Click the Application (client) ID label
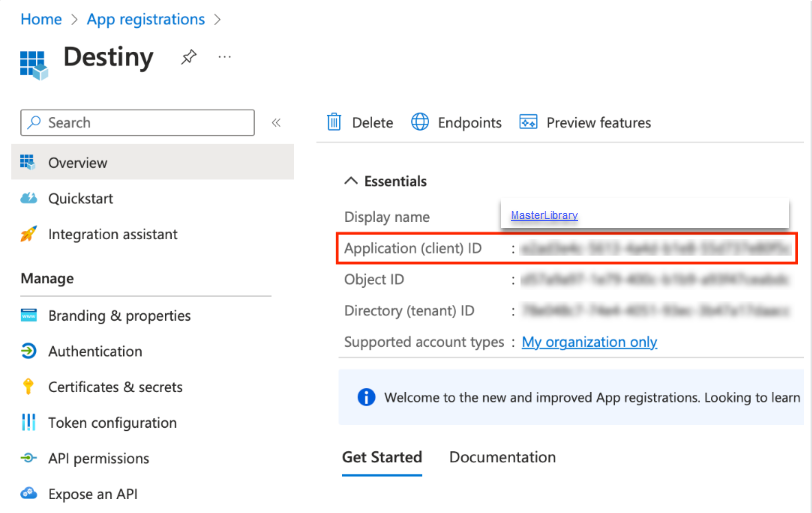Viewport: 812px width, 513px height. tap(413, 248)
